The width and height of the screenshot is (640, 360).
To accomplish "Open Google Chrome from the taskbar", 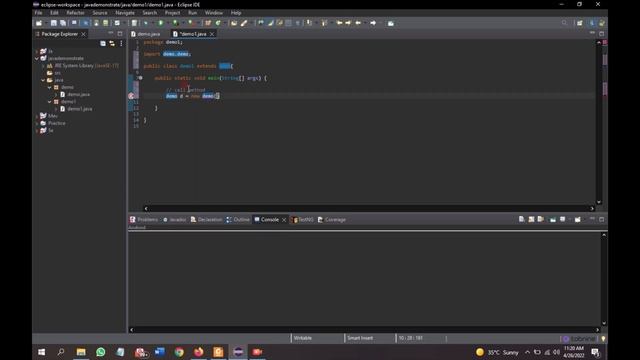I will [179, 352].
